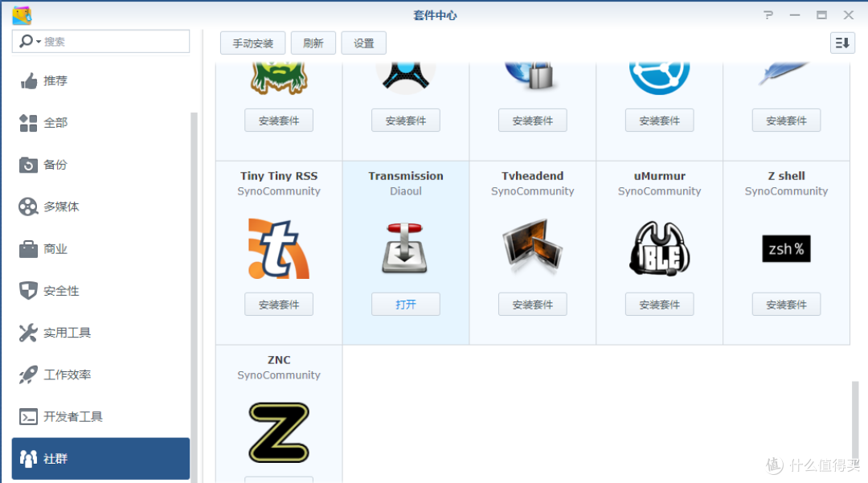Image resolution: width=868 pixels, height=483 pixels.
Task: Open the 设置 settings button
Action: (x=364, y=43)
